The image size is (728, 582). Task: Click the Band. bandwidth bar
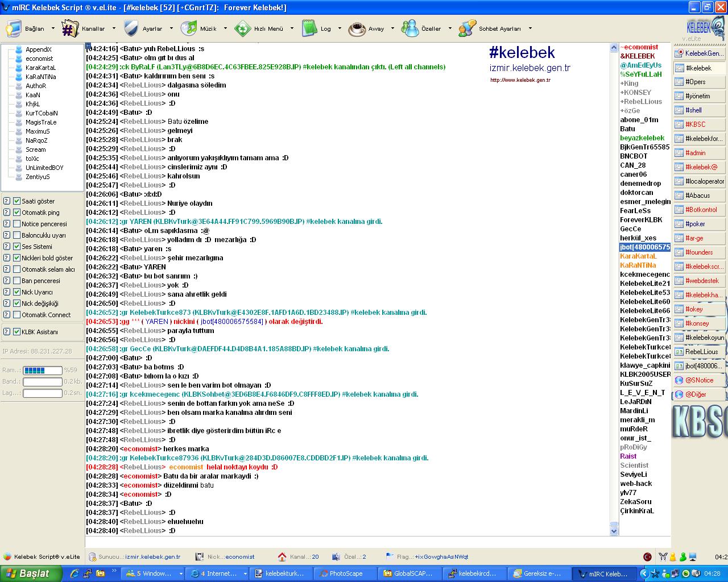point(43,382)
